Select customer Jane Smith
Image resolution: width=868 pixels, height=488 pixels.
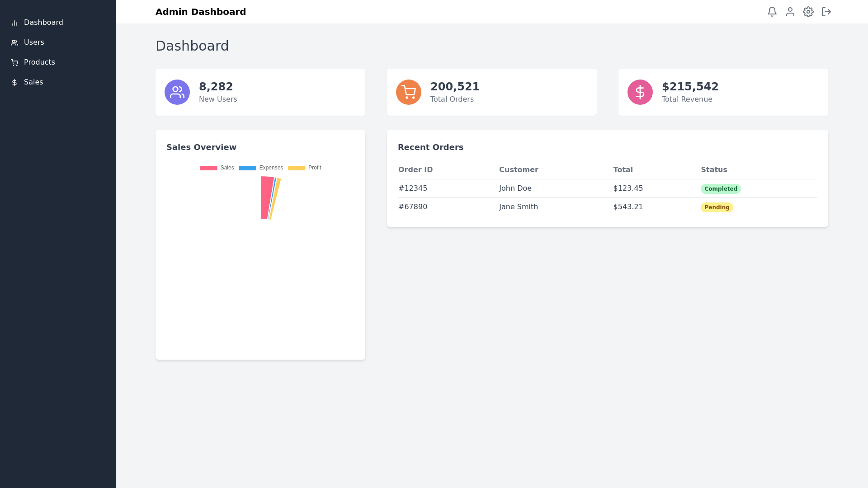point(519,207)
